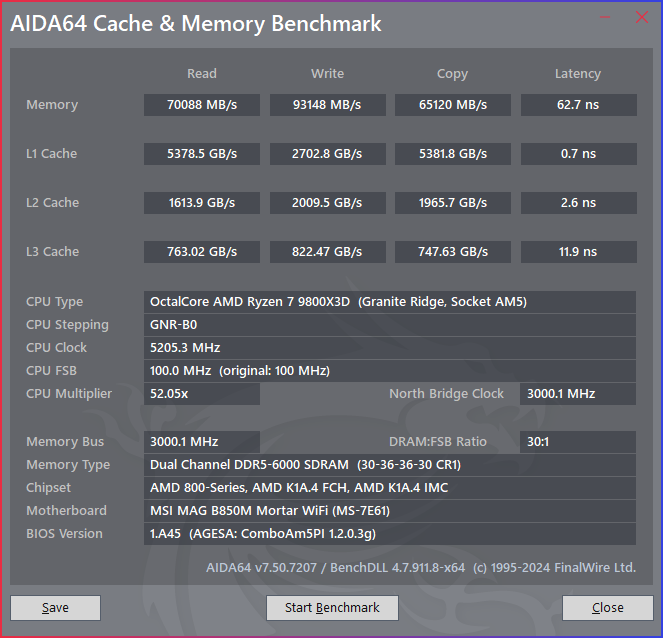Click the L2 Cache Write value
The width and height of the screenshot is (663, 638).
click(327, 203)
